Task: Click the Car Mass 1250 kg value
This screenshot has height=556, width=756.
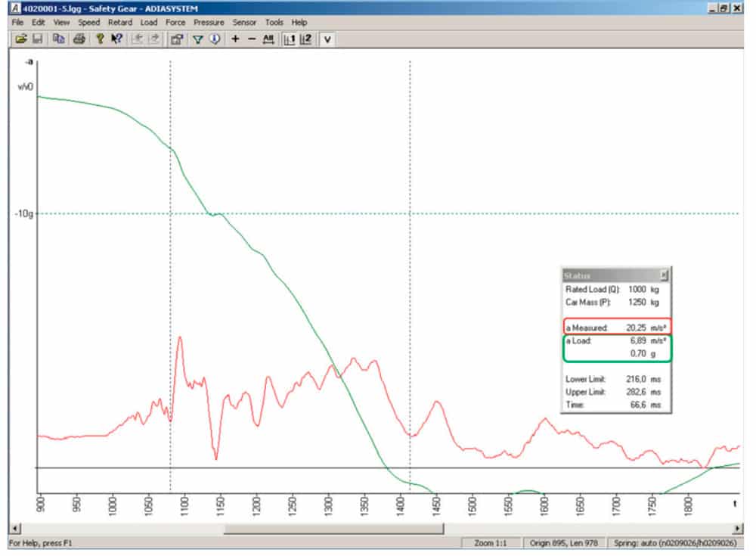Action: pos(643,302)
